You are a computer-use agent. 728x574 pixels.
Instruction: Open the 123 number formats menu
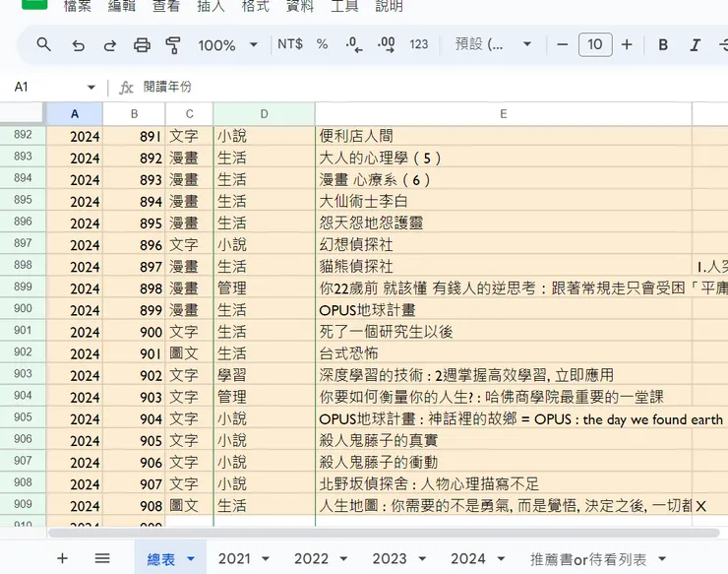[418, 44]
